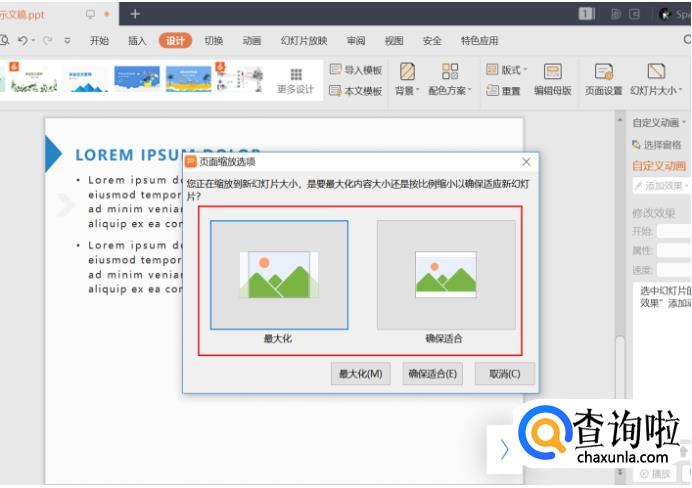Viewport: 692px width, 488px height.
Task: Open the 视图 tab
Action: click(394, 41)
